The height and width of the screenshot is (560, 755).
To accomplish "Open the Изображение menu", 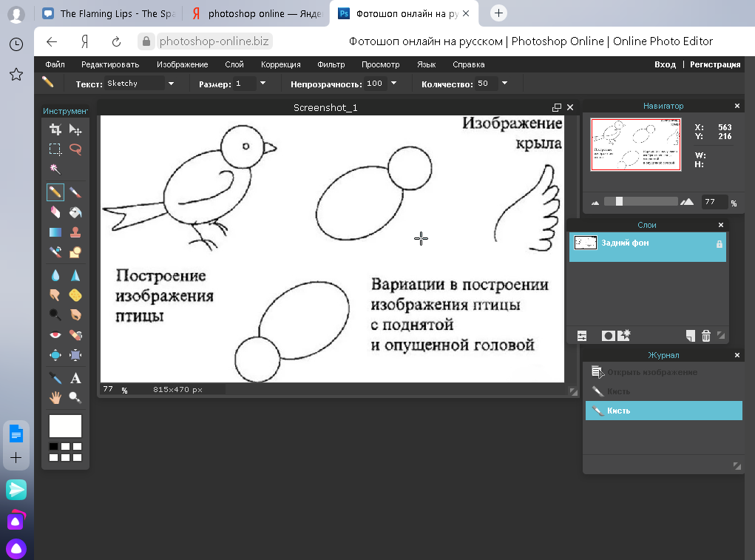I will pyautogui.click(x=182, y=64).
